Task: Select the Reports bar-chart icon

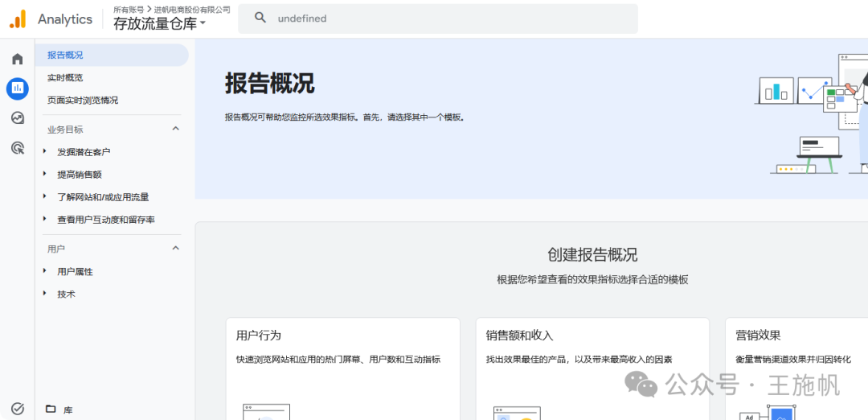Action: (18, 88)
